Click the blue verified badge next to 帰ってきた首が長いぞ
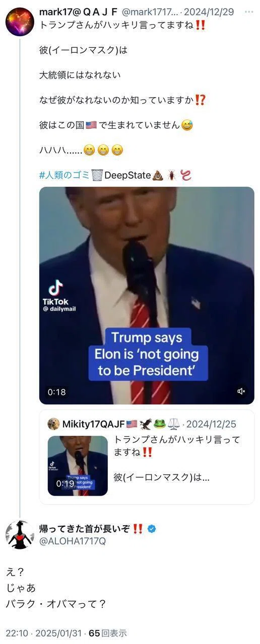 (151, 529)
